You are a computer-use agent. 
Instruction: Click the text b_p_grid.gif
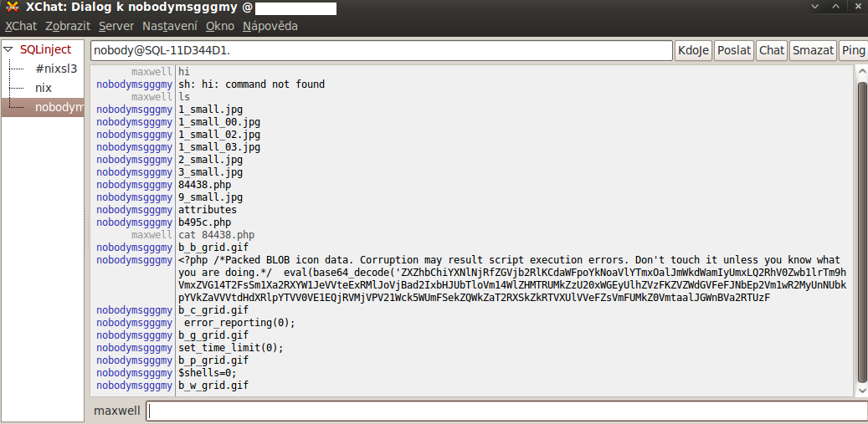point(213,360)
